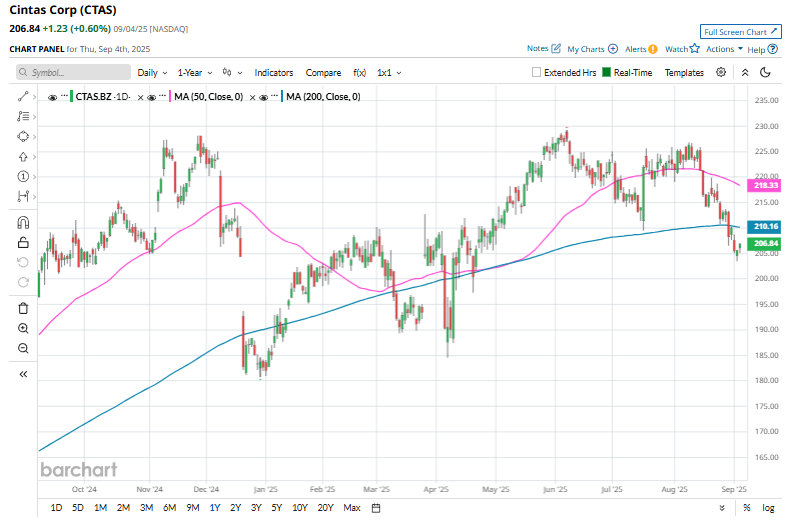
Task: Expand bottom panel with double down chevron
Action: 722,508
